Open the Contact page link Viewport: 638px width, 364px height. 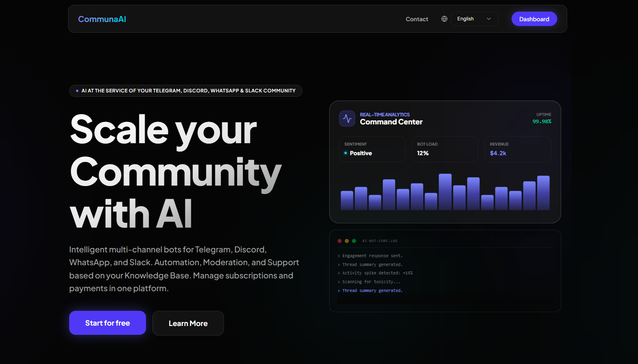click(417, 19)
